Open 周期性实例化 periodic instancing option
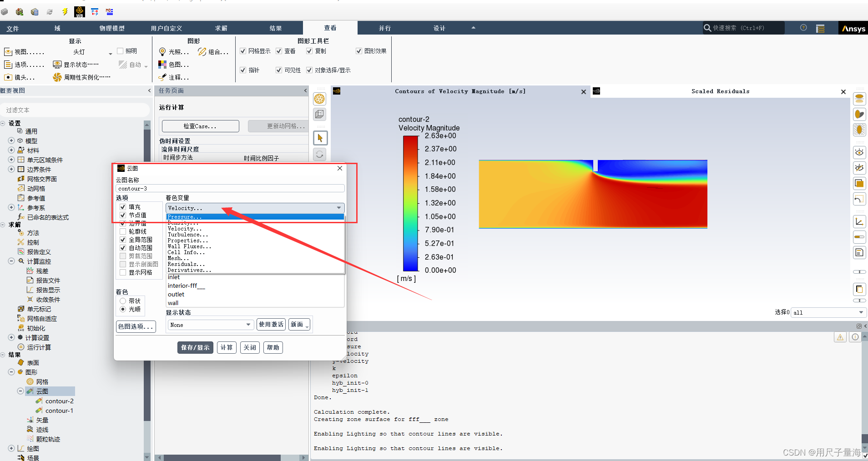Viewport: 868px width, 461px height. (x=82, y=77)
